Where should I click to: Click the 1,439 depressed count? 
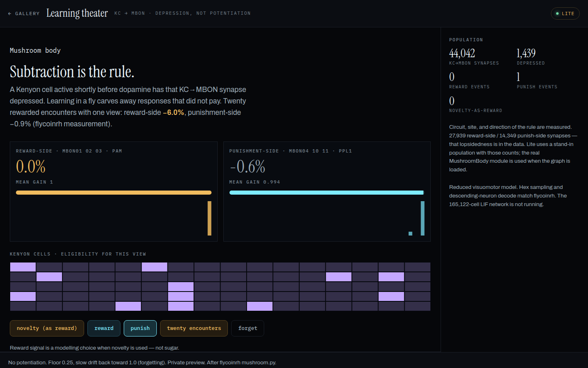pos(526,53)
